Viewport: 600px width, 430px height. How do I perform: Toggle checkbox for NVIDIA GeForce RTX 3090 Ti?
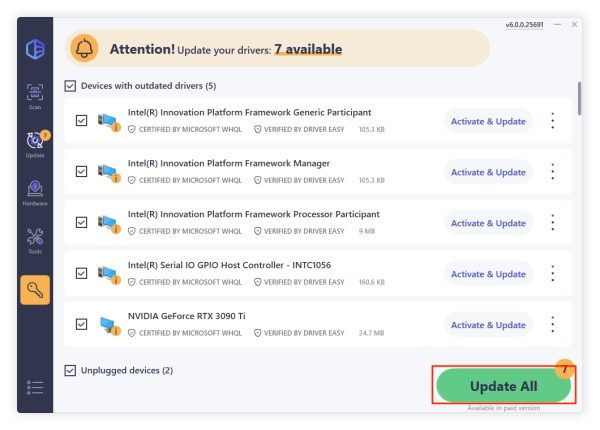(82, 325)
